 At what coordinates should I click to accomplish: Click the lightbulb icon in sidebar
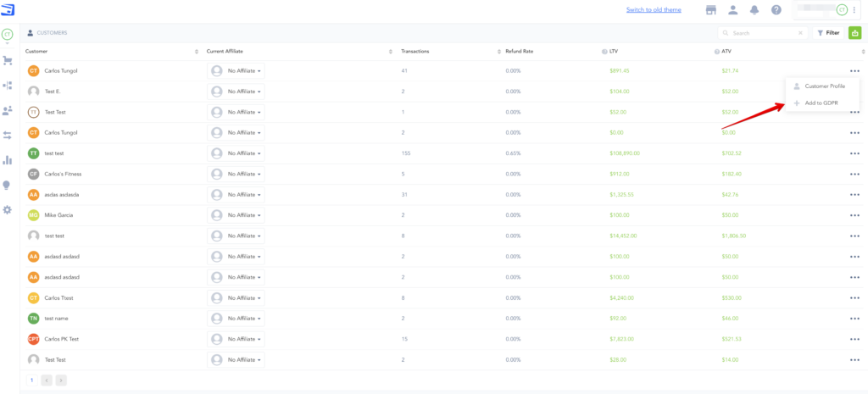(8, 185)
